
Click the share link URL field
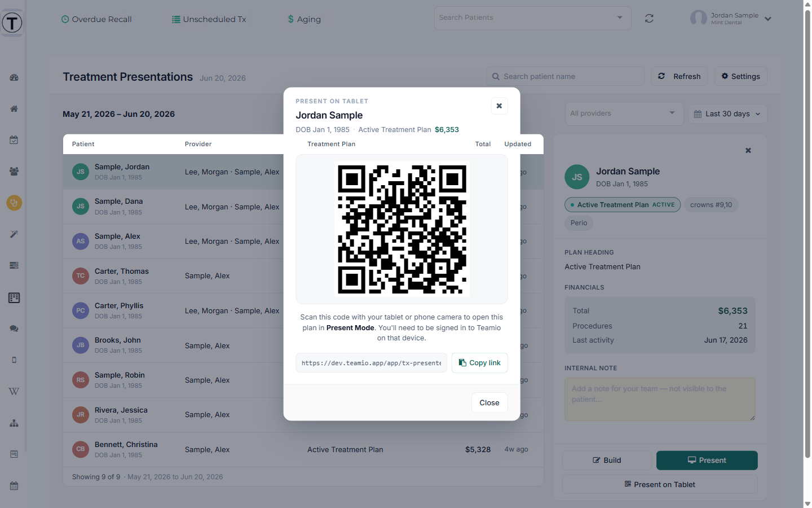(372, 363)
